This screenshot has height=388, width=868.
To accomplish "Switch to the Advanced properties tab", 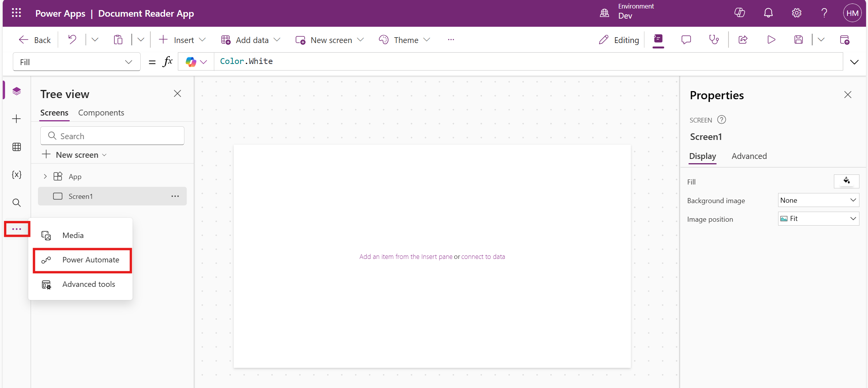I will tap(749, 156).
